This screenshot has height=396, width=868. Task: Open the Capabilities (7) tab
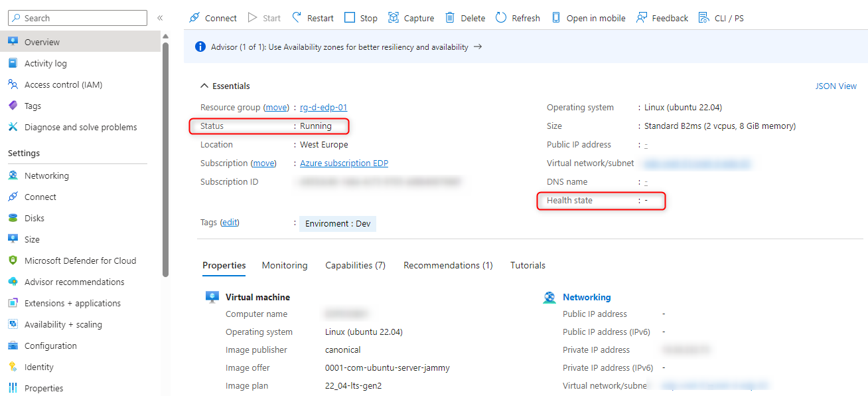pyautogui.click(x=355, y=265)
